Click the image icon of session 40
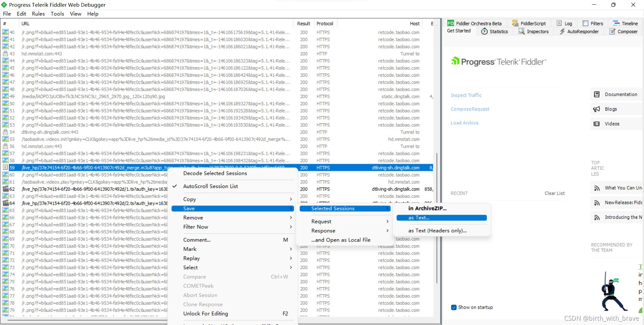The width and height of the screenshot is (644, 325). tap(5, 32)
